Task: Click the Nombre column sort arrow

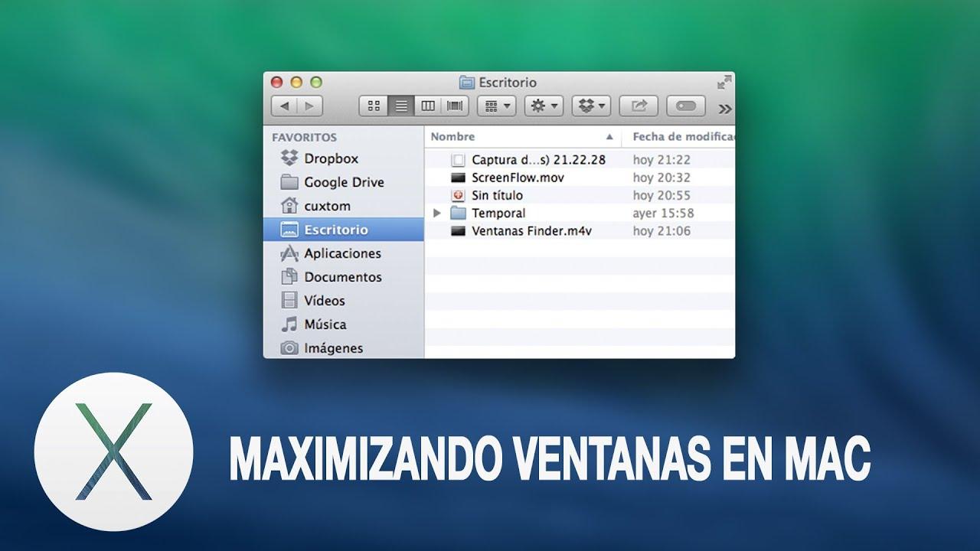Action: [610, 136]
